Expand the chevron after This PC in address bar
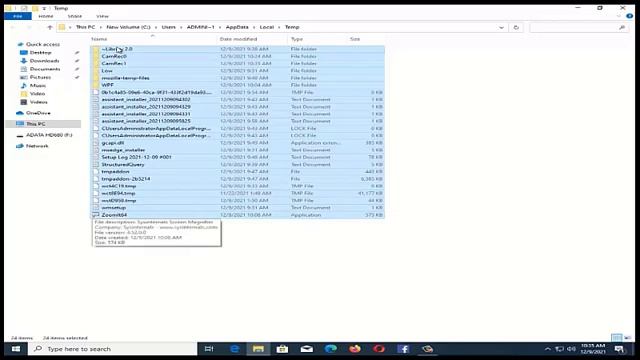The height and width of the screenshot is (360, 640). pyautogui.click(x=100, y=27)
